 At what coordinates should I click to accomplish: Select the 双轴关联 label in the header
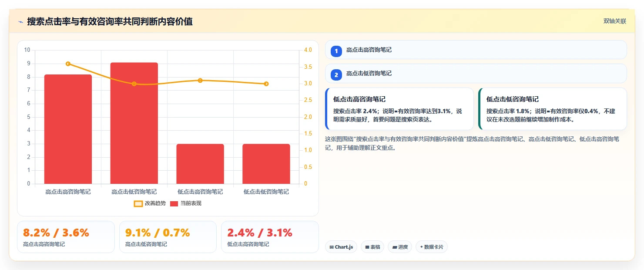tap(614, 21)
